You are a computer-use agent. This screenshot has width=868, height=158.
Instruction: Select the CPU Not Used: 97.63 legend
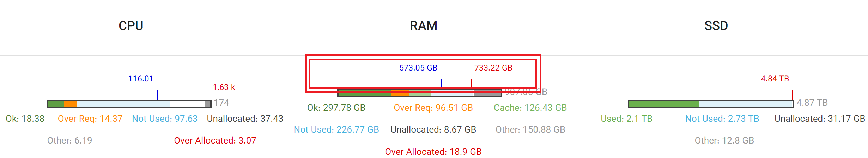click(x=165, y=119)
